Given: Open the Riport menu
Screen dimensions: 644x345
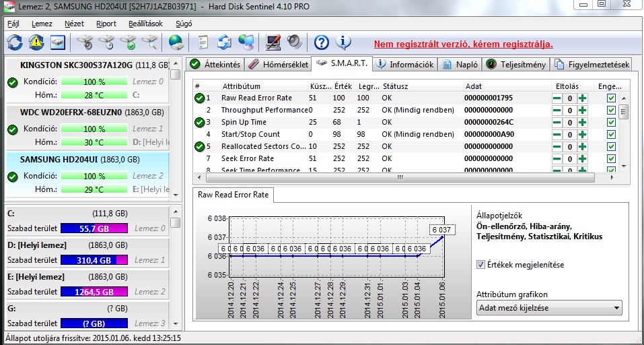Looking at the screenshot, I should tap(106, 24).
